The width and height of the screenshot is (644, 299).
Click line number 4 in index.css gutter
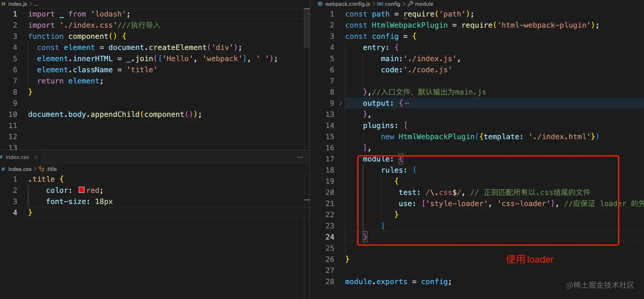15,212
